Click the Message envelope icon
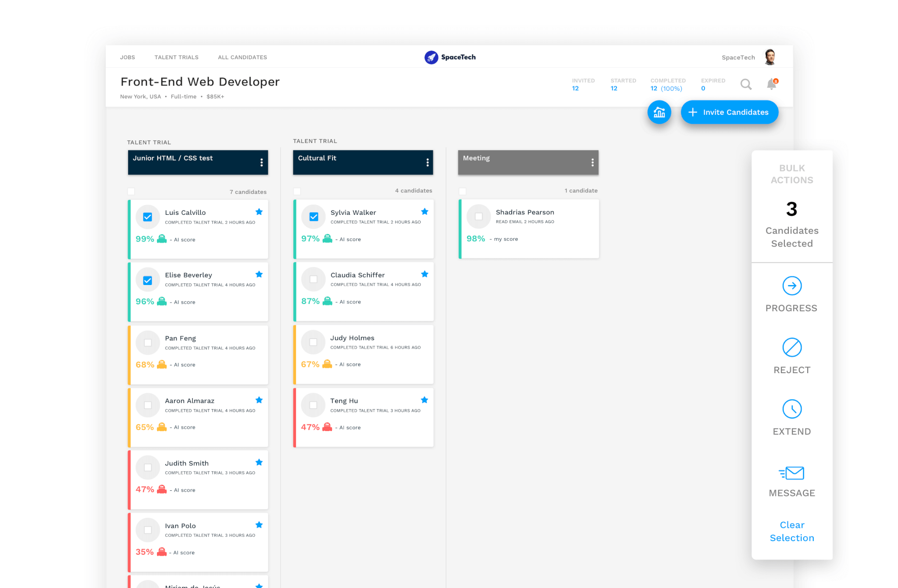Viewport: 898px width, 588px height. tap(791, 473)
